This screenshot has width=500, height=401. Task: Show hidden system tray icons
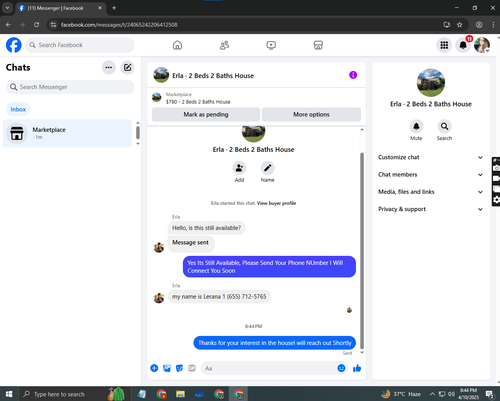pyautogui.click(x=432, y=394)
